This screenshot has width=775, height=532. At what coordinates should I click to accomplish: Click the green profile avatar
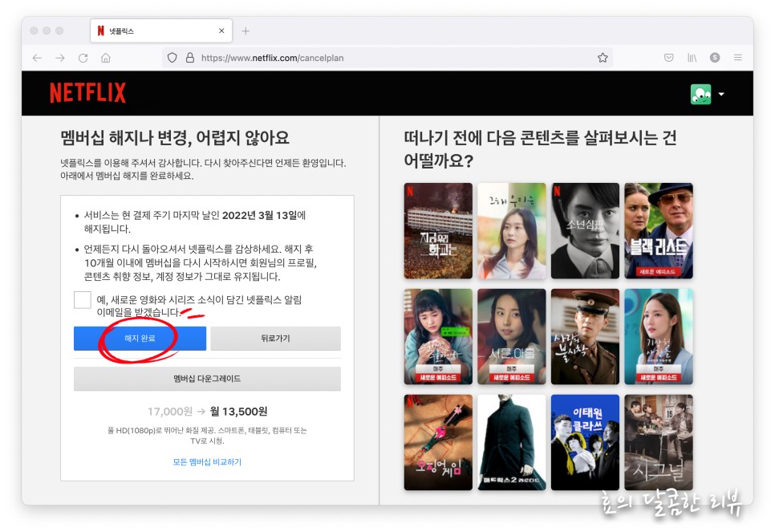coord(701,94)
